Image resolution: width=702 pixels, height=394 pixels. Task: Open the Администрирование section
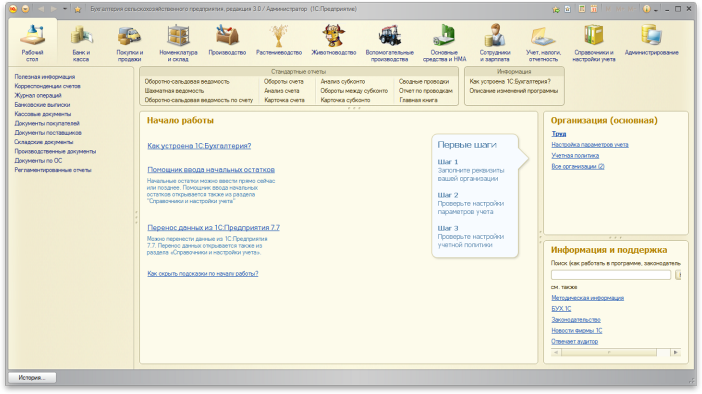click(651, 40)
